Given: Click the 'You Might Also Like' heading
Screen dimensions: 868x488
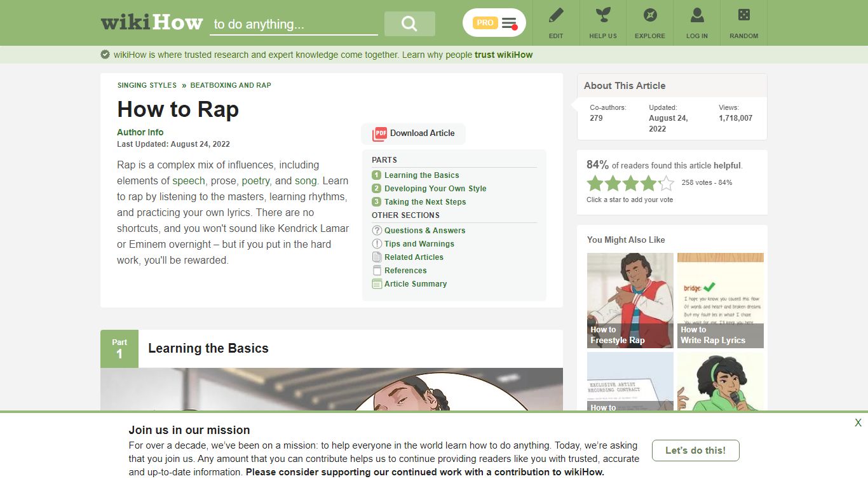Looking at the screenshot, I should [x=626, y=240].
